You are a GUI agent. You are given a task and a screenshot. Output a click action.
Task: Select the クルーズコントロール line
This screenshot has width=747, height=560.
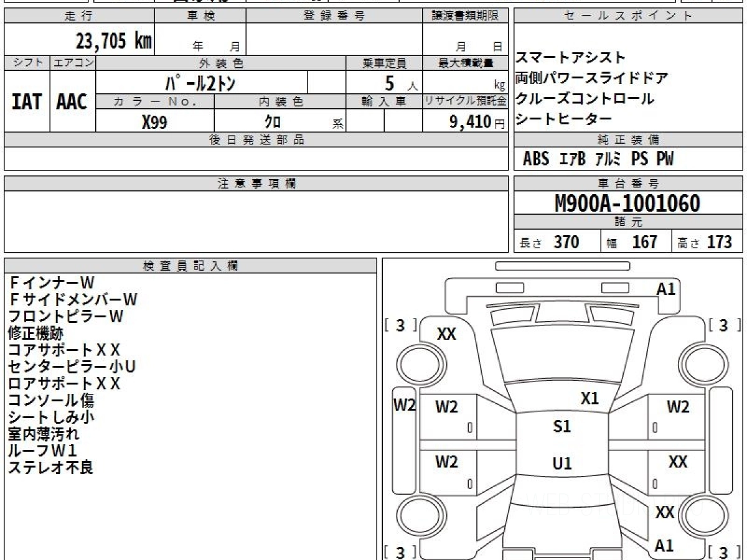coord(585,98)
